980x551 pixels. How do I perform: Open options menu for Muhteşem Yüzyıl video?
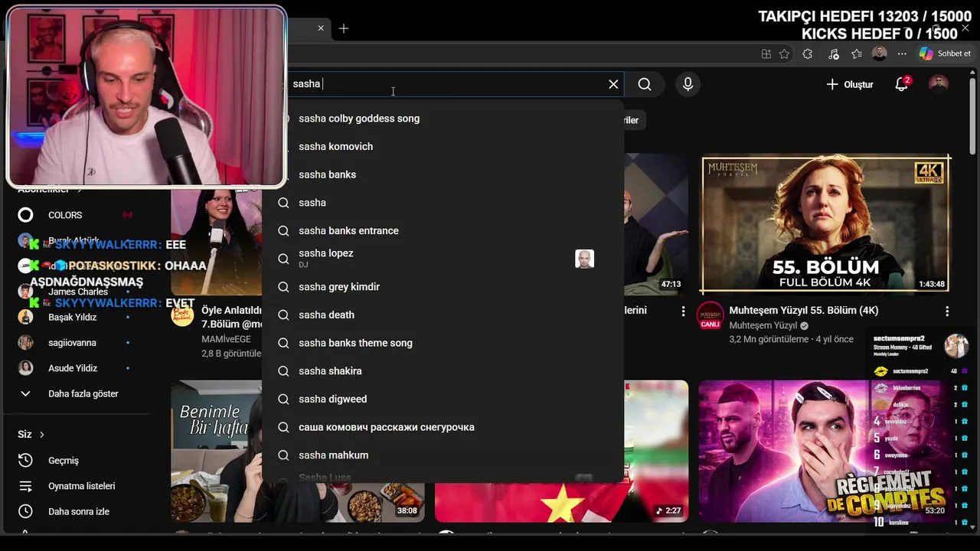(x=947, y=311)
